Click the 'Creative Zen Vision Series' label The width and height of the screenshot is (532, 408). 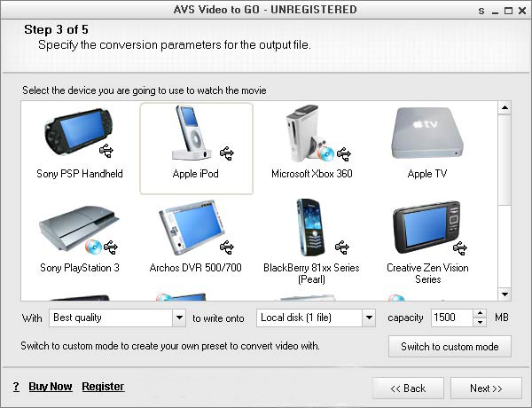[x=427, y=273]
